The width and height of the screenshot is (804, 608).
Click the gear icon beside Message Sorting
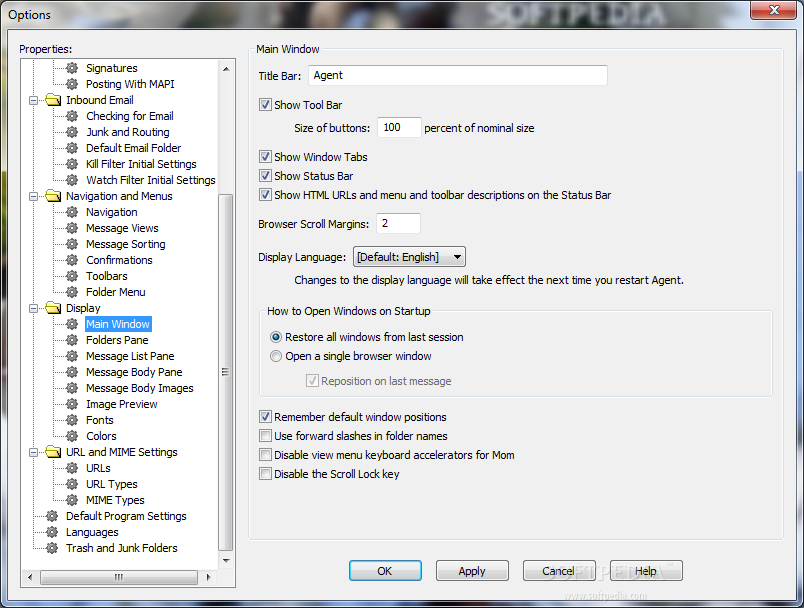pyautogui.click(x=72, y=244)
